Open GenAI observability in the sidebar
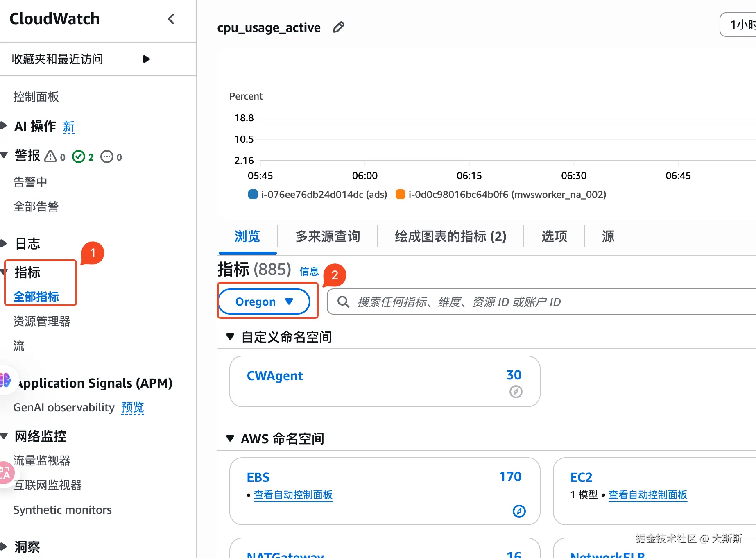The height and width of the screenshot is (558, 756). tap(64, 407)
